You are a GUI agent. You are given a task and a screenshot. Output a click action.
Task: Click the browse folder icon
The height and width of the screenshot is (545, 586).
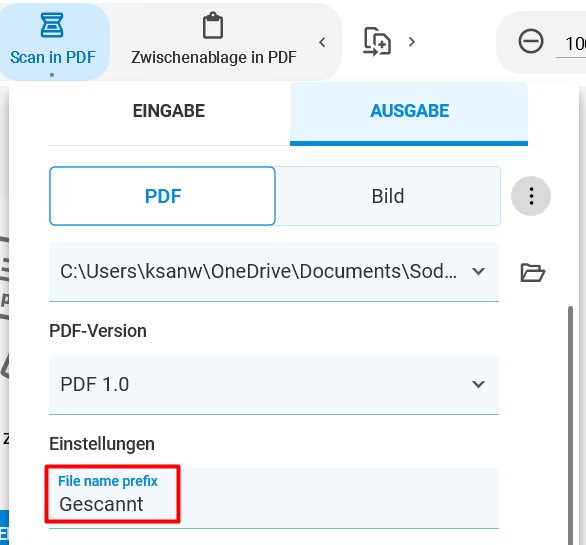533,272
